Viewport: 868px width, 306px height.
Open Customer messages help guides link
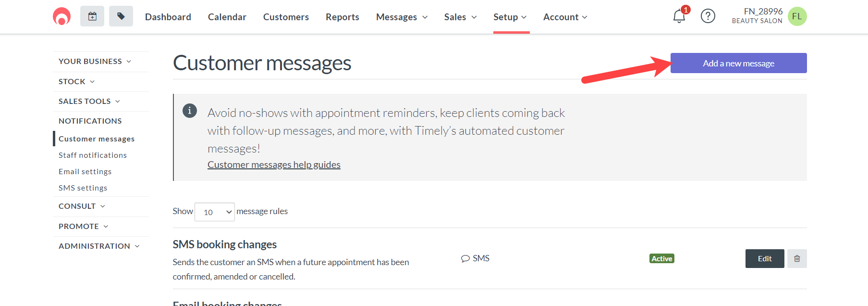[274, 165]
